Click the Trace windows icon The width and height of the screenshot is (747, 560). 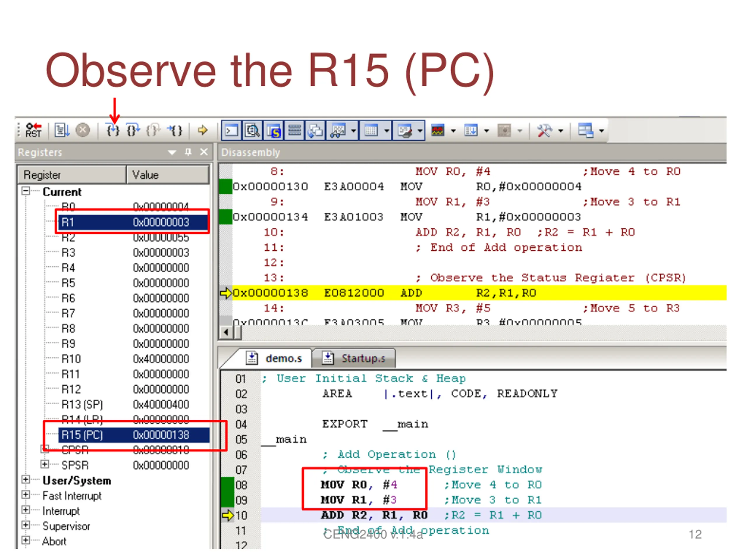click(471, 130)
